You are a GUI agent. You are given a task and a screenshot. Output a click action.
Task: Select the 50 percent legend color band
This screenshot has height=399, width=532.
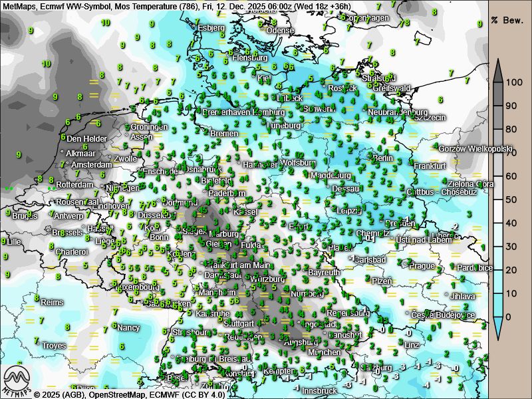(499, 199)
